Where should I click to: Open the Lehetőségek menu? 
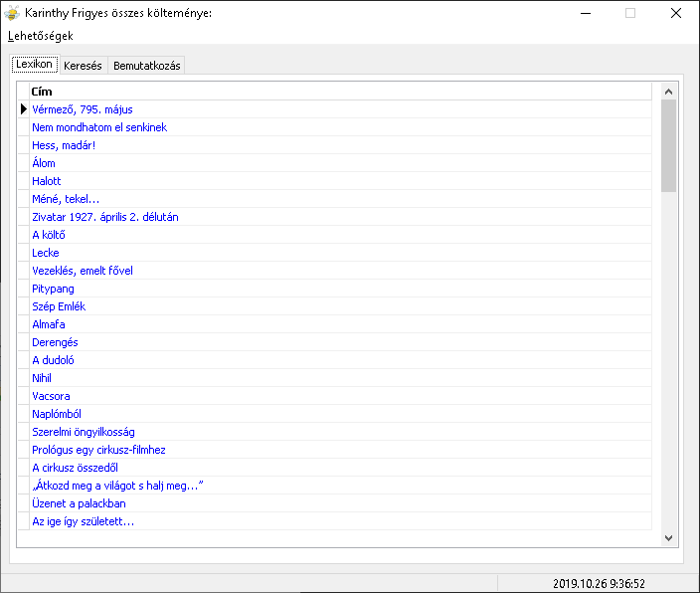click(40, 36)
